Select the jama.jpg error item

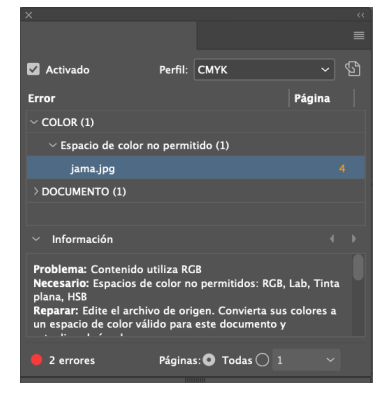[x=196, y=168]
